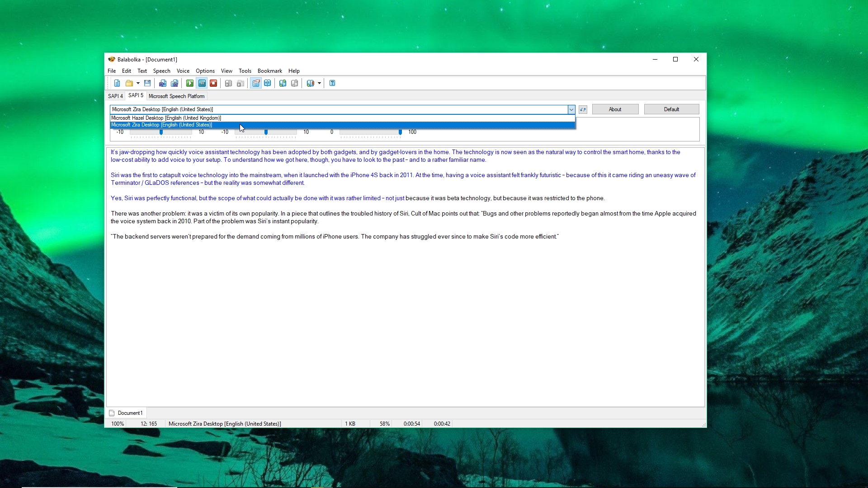The image size is (868, 488).
Task: Open the Help icon on toolbar
Action: [332, 83]
